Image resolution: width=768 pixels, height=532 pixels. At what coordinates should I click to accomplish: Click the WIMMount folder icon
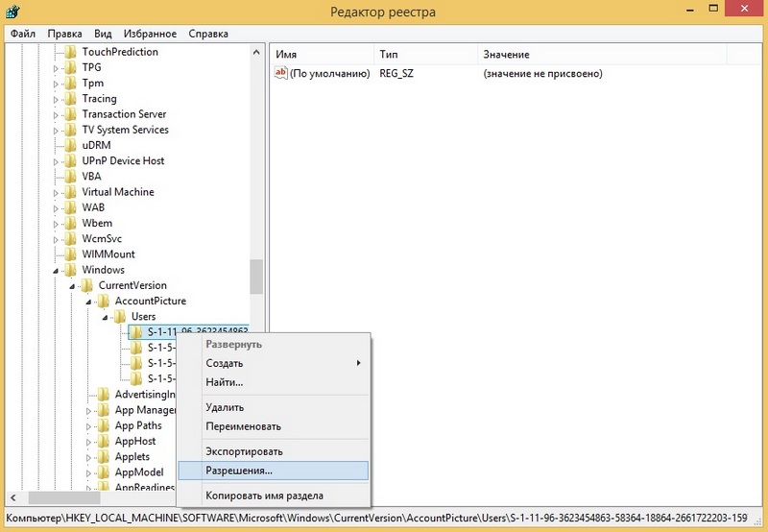(70, 254)
